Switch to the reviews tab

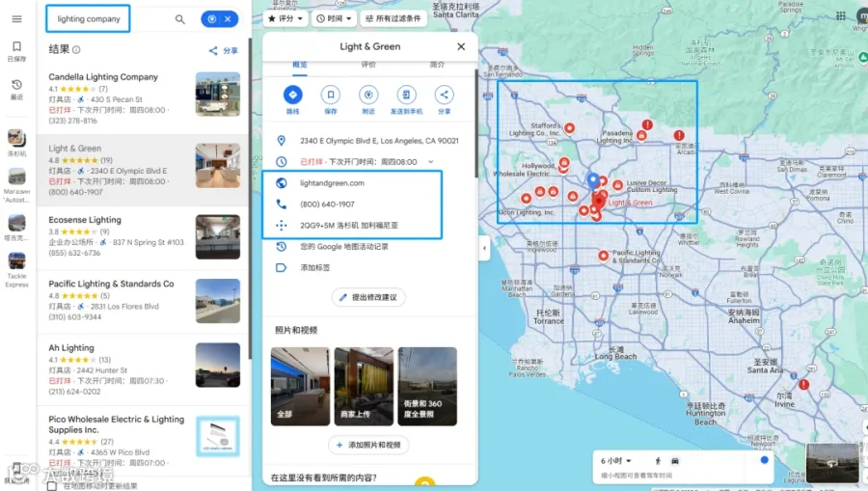tap(368, 65)
